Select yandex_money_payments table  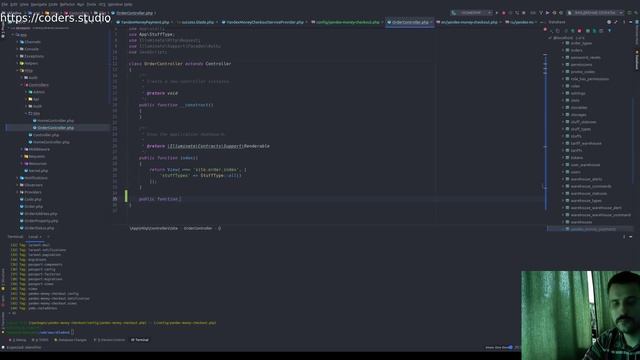pos(593,229)
